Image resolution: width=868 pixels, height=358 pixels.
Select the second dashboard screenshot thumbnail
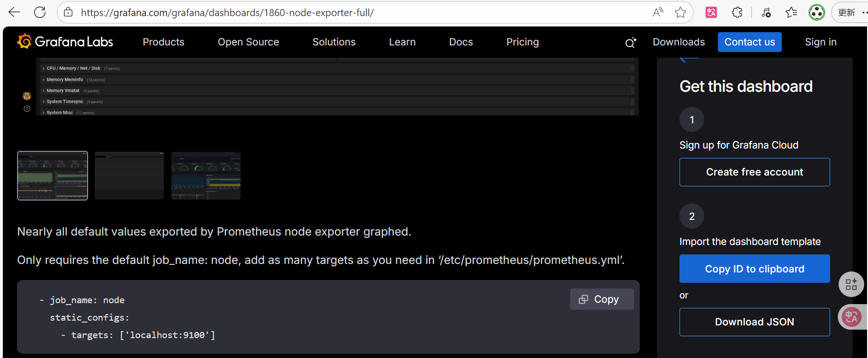tap(129, 175)
